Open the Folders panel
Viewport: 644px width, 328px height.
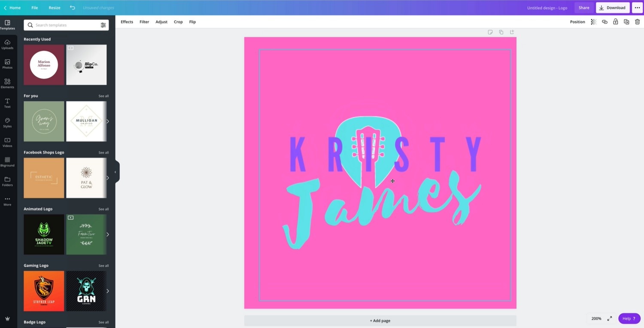(7, 182)
